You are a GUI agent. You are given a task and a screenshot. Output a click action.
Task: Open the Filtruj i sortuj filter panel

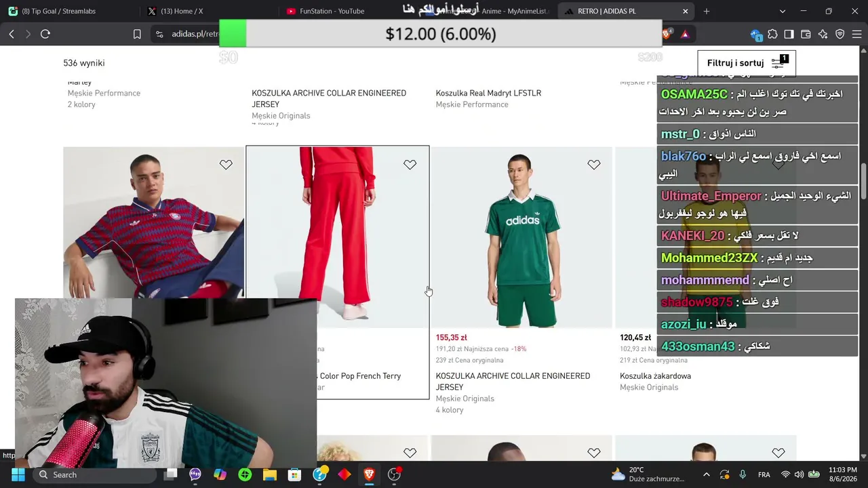[x=747, y=63]
